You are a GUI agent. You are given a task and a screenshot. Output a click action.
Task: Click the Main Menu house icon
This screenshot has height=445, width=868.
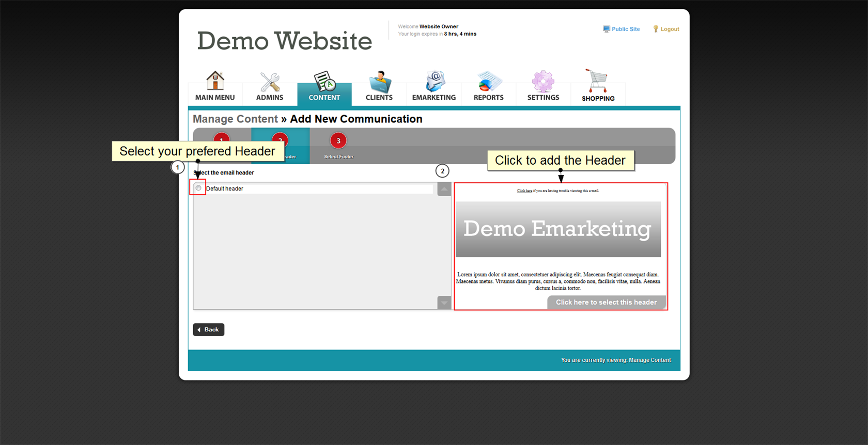tap(215, 81)
